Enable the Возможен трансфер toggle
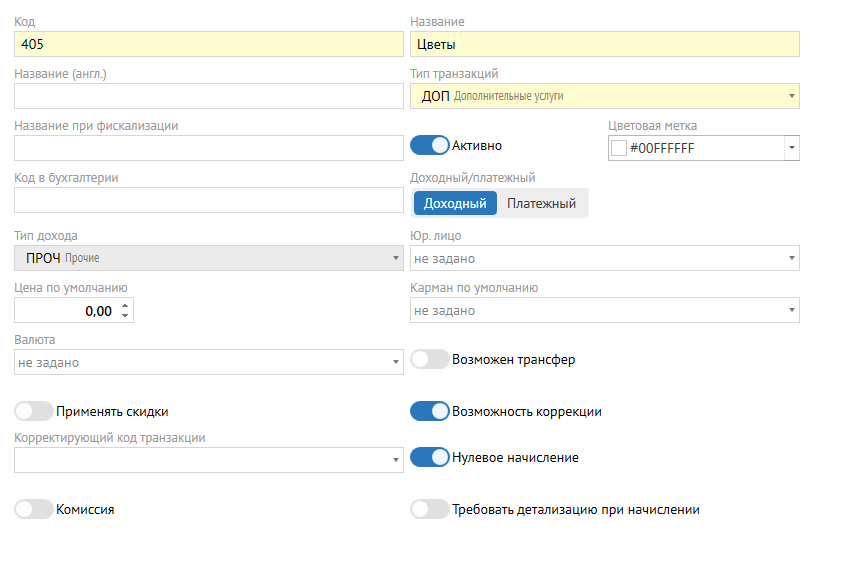 [430, 359]
